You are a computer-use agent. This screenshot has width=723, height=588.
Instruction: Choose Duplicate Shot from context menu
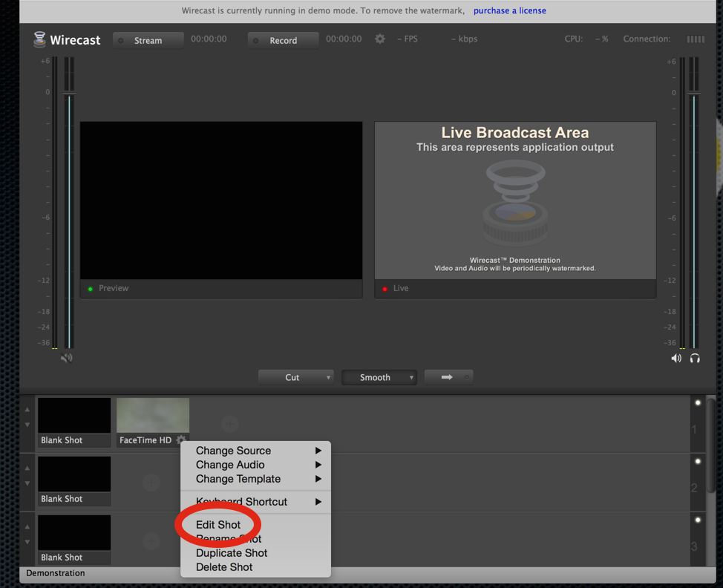(x=255, y=553)
